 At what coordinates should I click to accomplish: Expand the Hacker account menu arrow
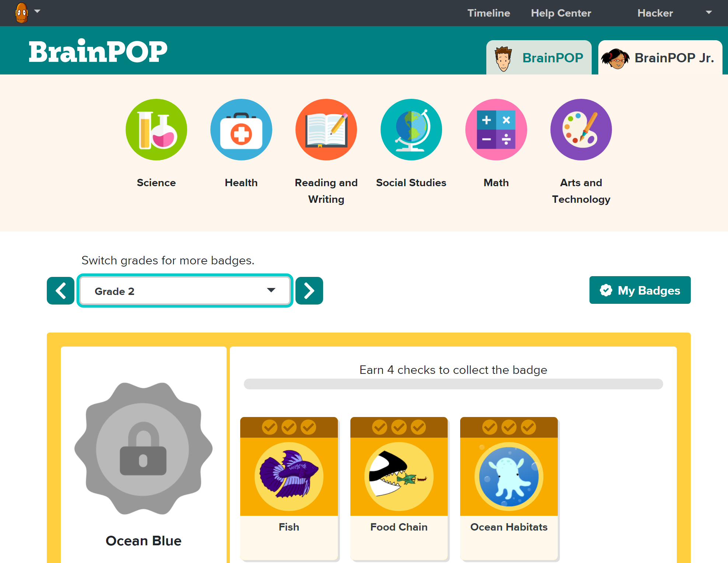tap(708, 13)
